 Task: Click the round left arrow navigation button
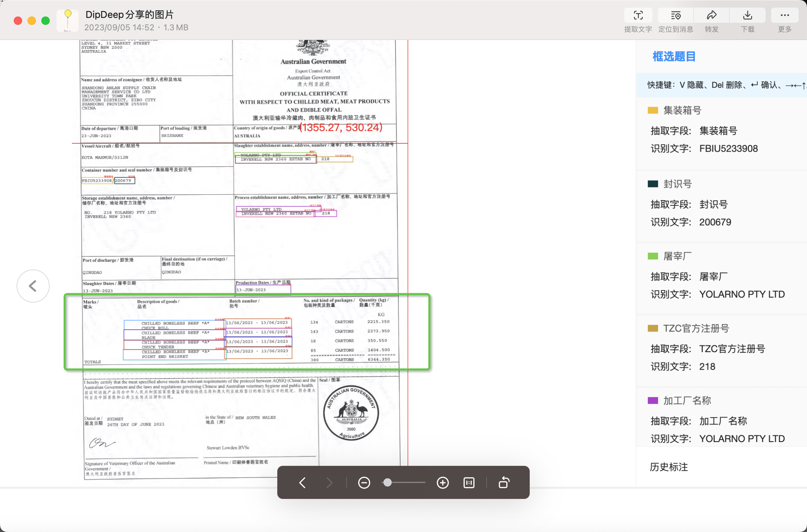click(x=33, y=286)
